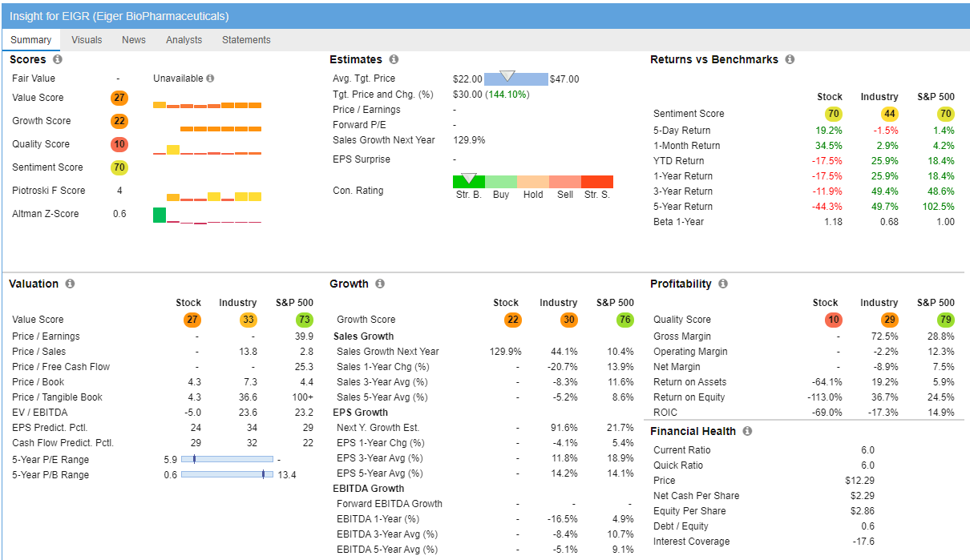Screen dimensions: 970x560
Task: Click the Sales Growth Next Year 129.9% in Estimates
Action: pos(469,140)
